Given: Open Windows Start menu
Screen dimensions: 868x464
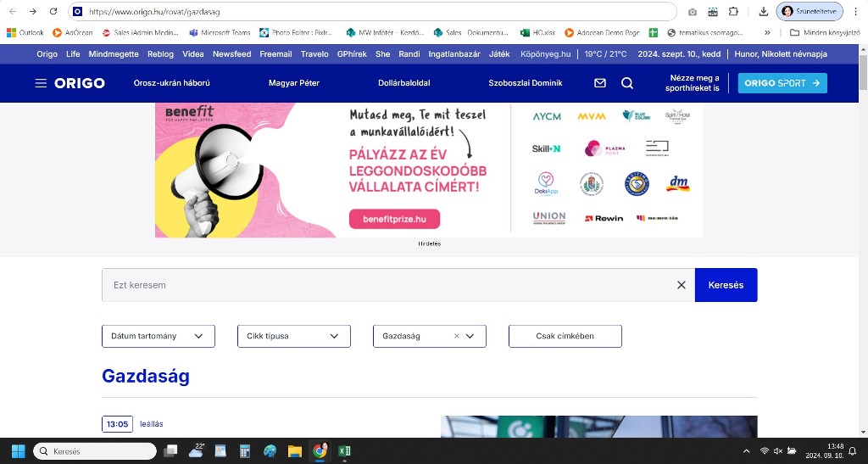Looking at the screenshot, I should (19, 451).
